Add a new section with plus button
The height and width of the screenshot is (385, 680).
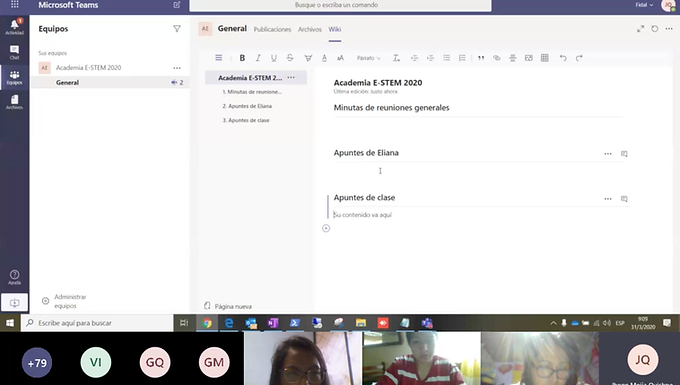[x=326, y=228]
